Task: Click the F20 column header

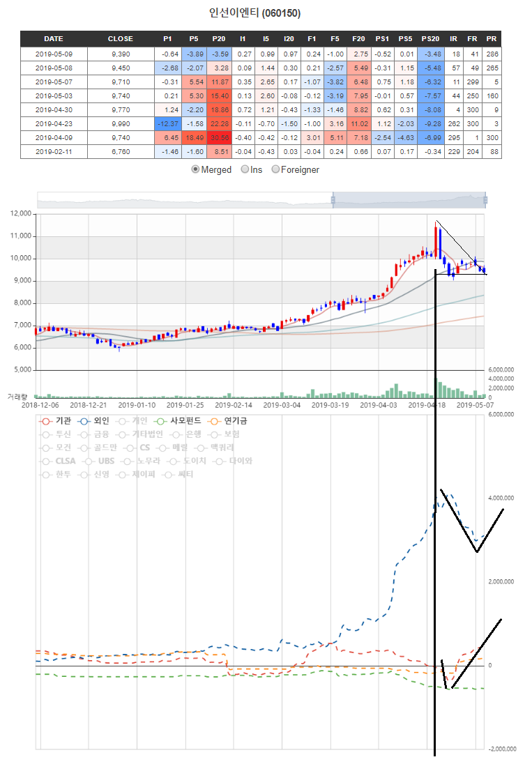Action: pyautogui.click(x=358, y=39)
